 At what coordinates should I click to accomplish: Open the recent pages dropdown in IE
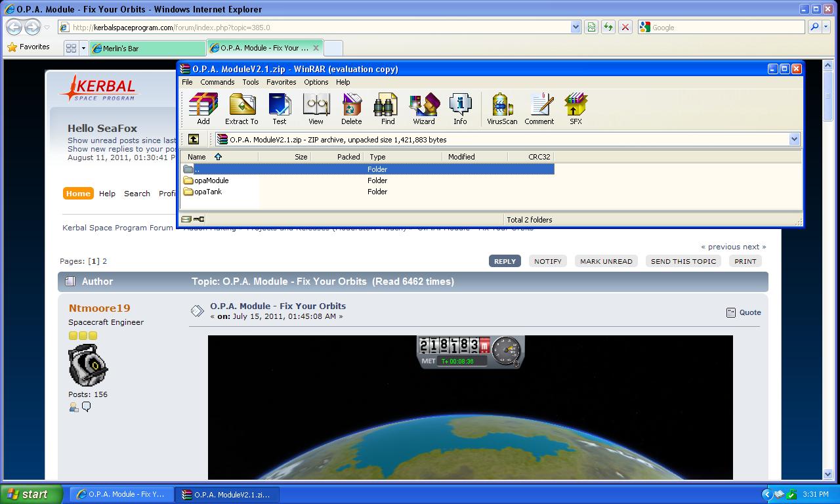click(47, 28)
